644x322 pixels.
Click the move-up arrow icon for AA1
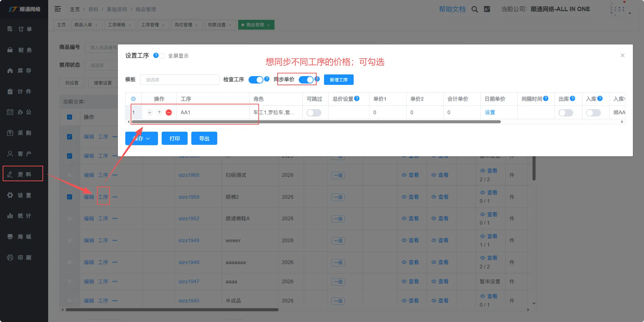pos(159,112)
